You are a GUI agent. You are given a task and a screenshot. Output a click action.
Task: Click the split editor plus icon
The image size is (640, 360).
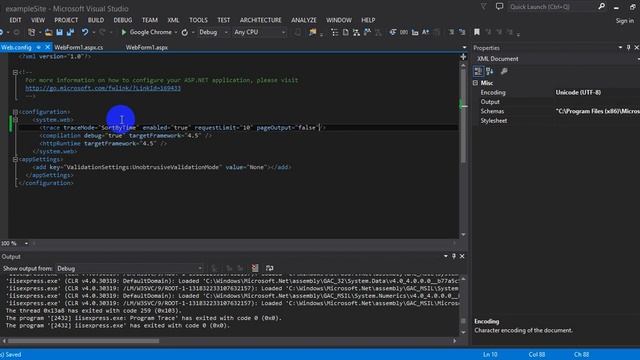pos(463,57)
